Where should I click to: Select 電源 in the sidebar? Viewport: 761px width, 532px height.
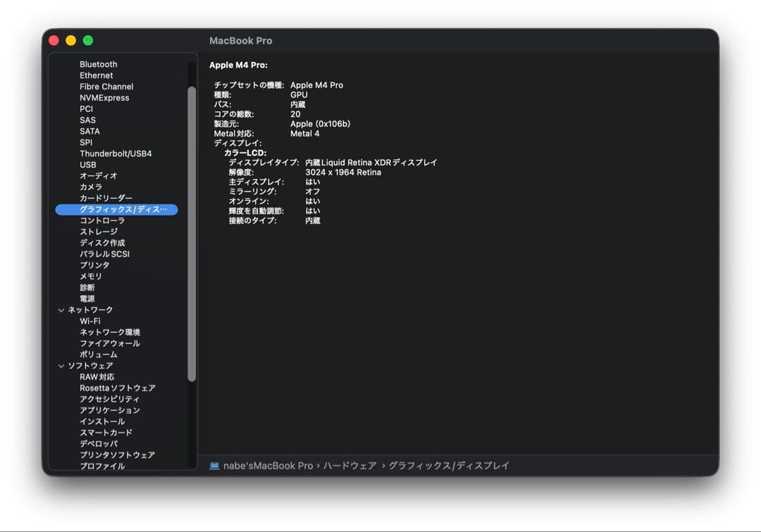click(87, 299)
